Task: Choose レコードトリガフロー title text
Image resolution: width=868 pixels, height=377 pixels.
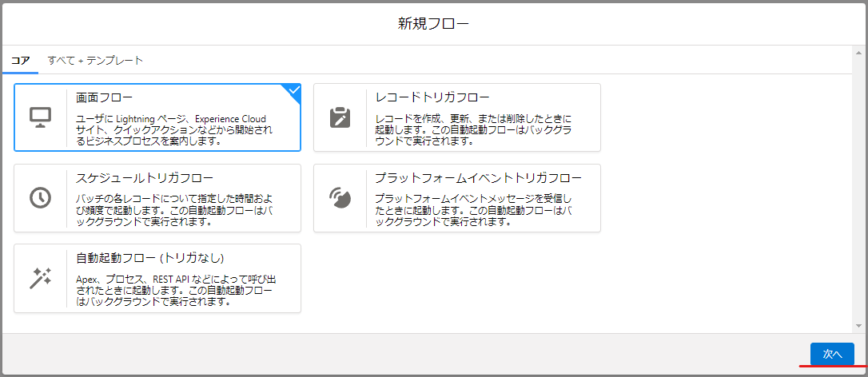Action: (432, 98)
